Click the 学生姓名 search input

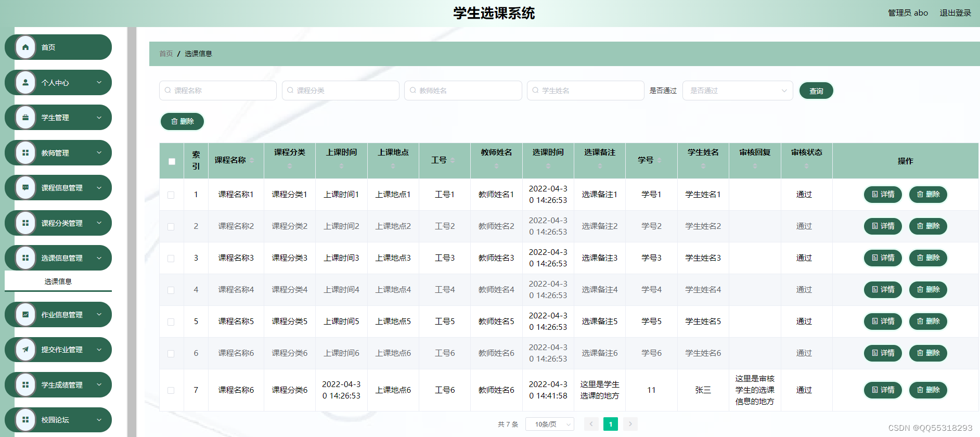586,91
